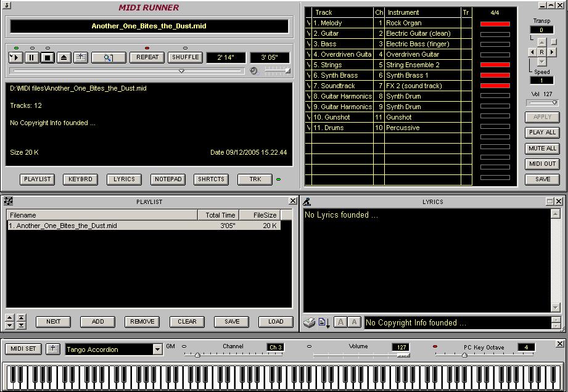The height and width of the screenshot is (392, 568).
Task: Click the R reset button between arrows
Action: 541,52
